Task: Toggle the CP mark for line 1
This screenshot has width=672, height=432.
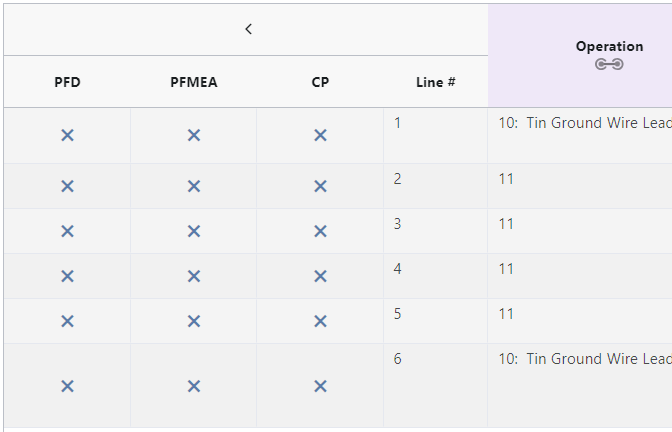Action: 320,135
